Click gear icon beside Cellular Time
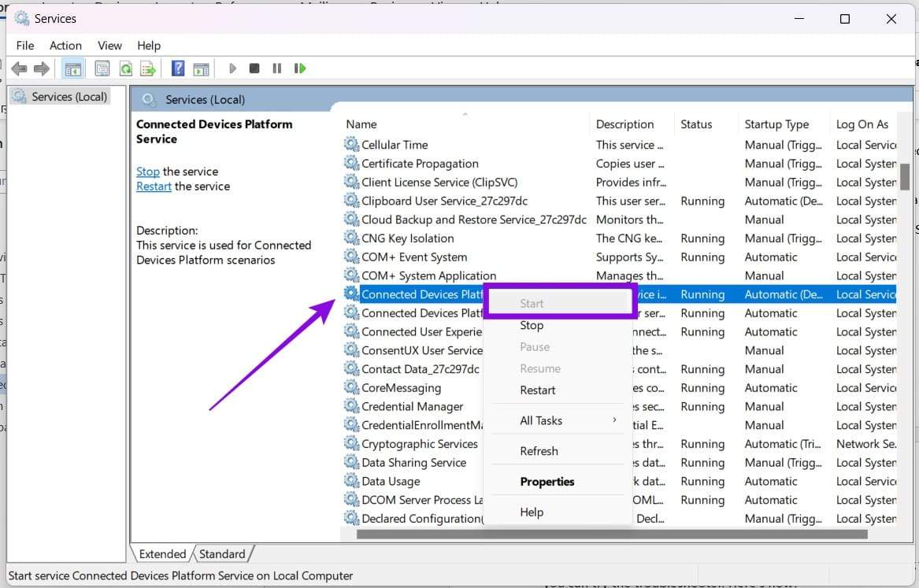The image size is (919, 588). pyautogui.click(x=352, y=144)
